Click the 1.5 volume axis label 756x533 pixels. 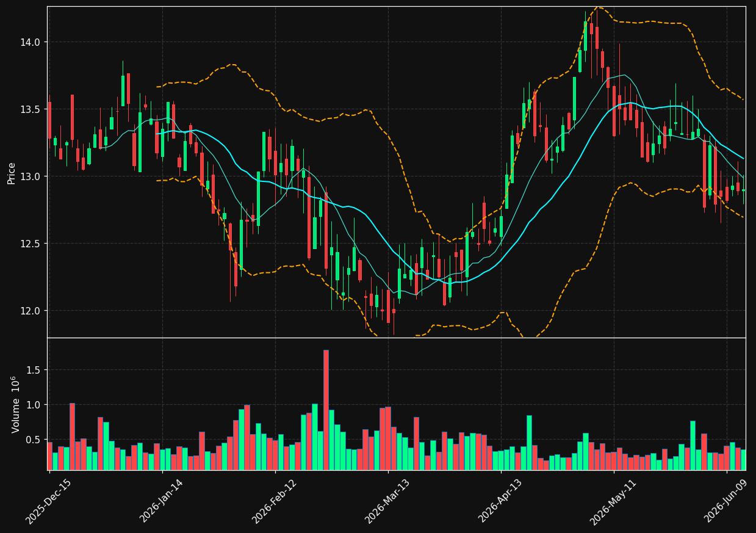35,370
